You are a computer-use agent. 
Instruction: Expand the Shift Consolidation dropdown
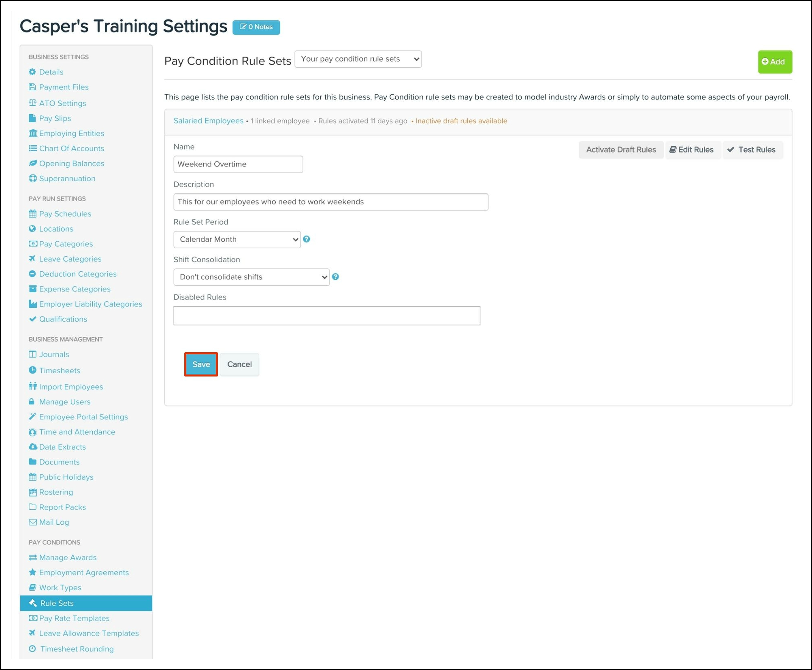click(251, 277)
